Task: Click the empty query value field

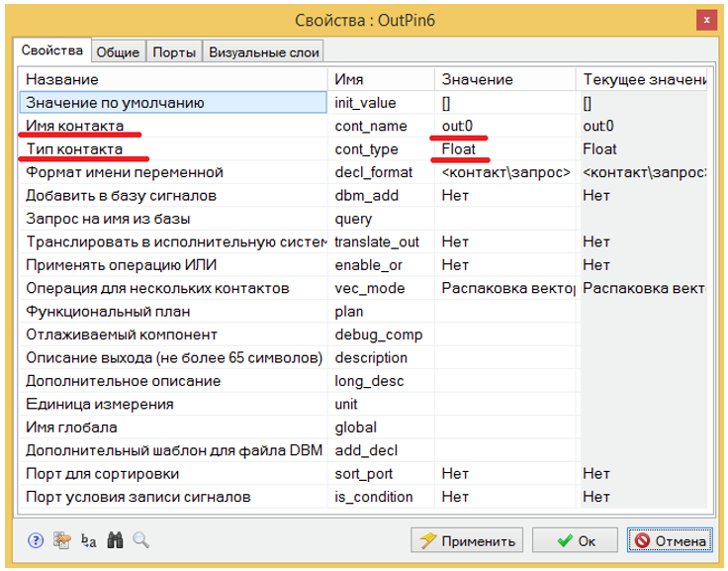Action: coord(505,219)
